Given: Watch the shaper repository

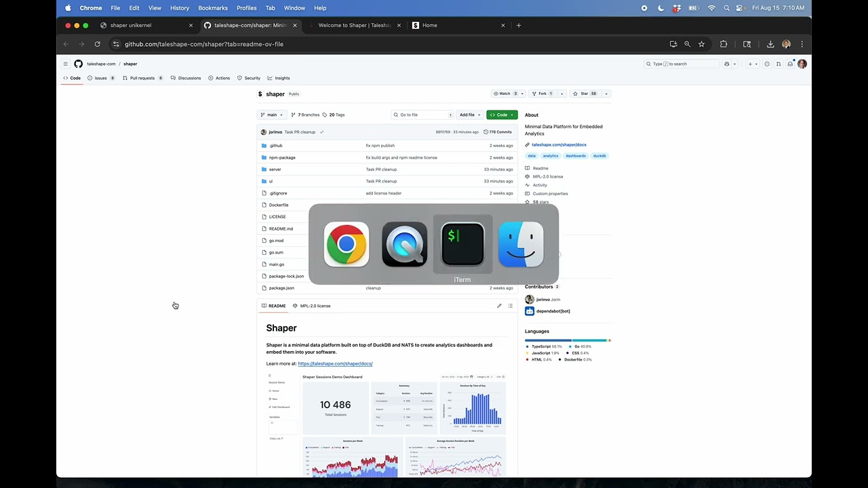Looking at the screenshot, I should click(x=505, y=94).
